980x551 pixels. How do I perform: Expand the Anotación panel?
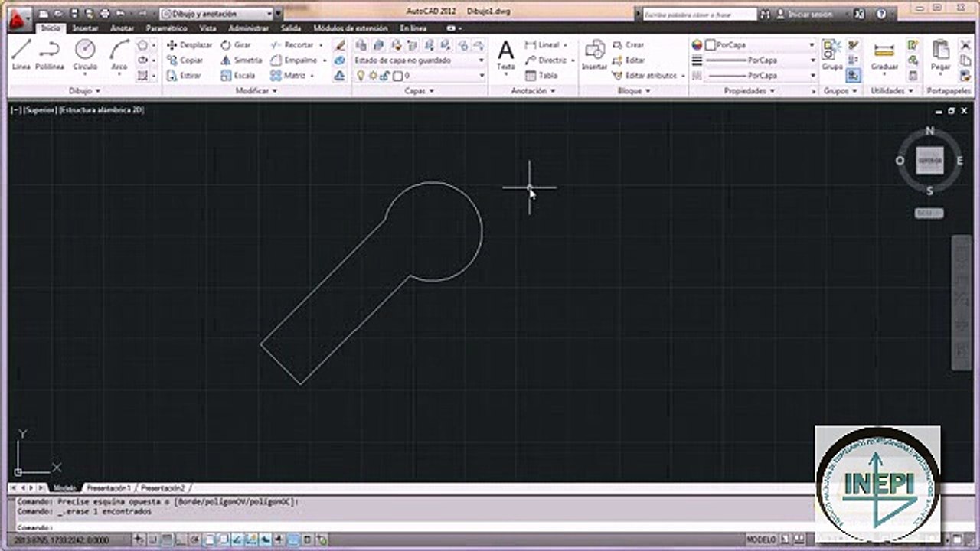click(533, 90)
